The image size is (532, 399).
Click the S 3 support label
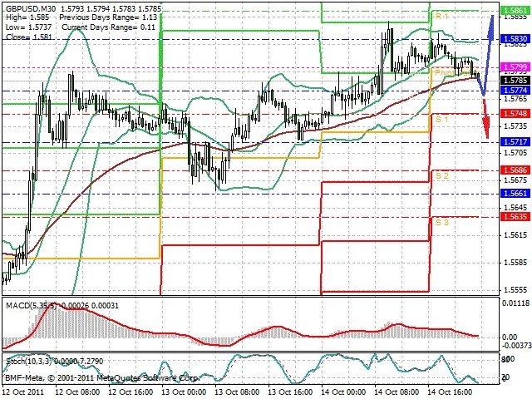tap(441, 222)
